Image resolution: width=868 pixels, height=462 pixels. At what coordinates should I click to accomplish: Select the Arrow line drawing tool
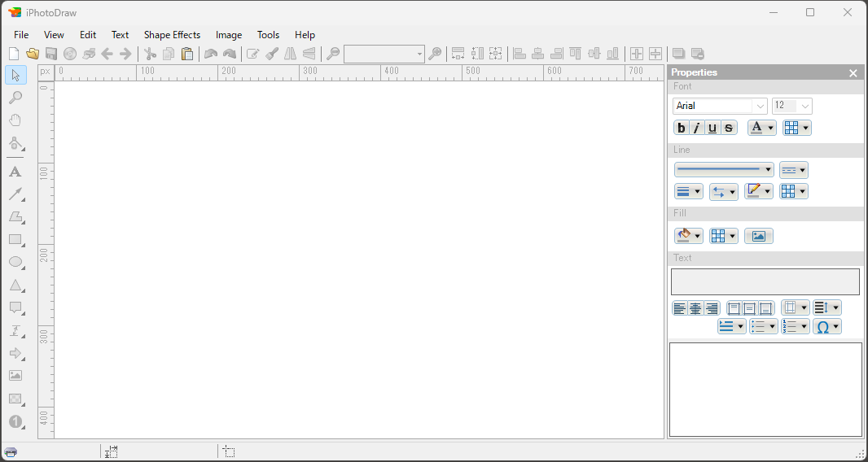click(x=15, y=194)
